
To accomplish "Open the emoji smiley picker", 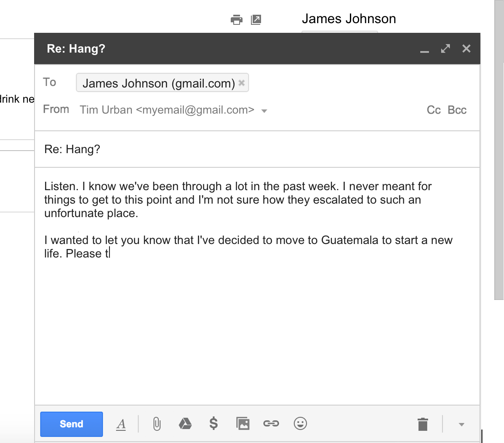I will (x=300, y=423).
